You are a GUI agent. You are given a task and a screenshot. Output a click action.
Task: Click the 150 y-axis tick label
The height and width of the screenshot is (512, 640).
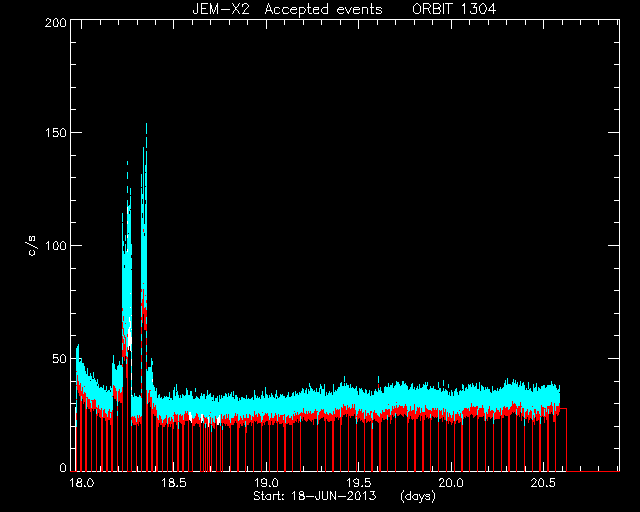click(56, 133)
